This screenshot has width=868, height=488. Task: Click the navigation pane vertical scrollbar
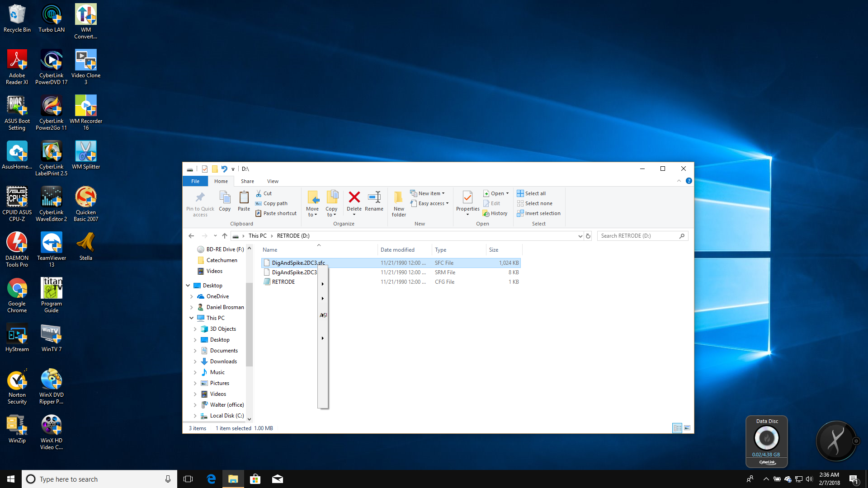point(249,325)
